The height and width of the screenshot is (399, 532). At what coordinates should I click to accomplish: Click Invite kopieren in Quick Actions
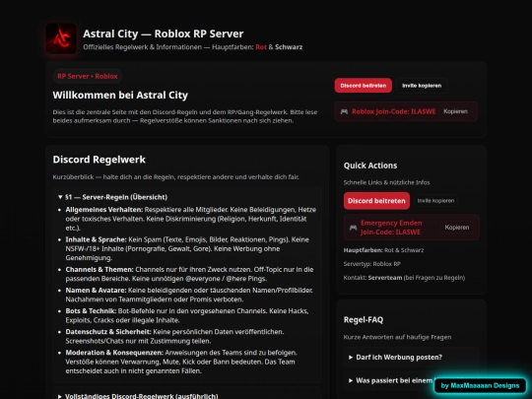pos(435,201)
